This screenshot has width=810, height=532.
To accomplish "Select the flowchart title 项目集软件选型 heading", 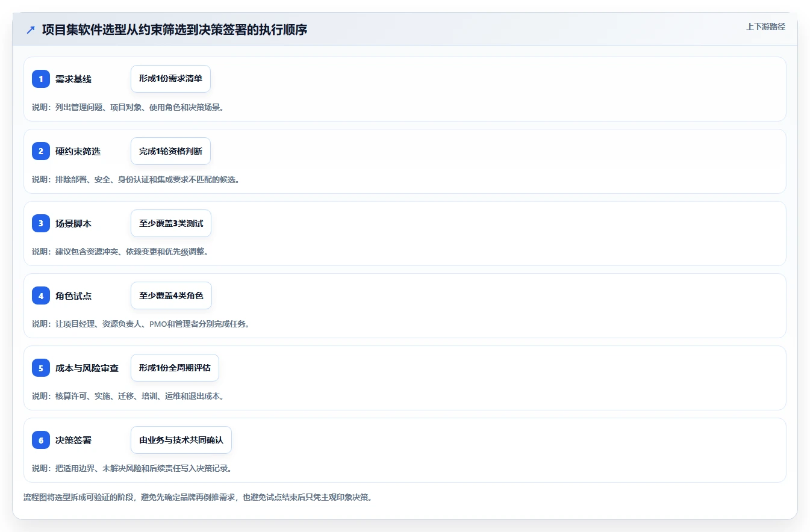I will tap(175, 29).
